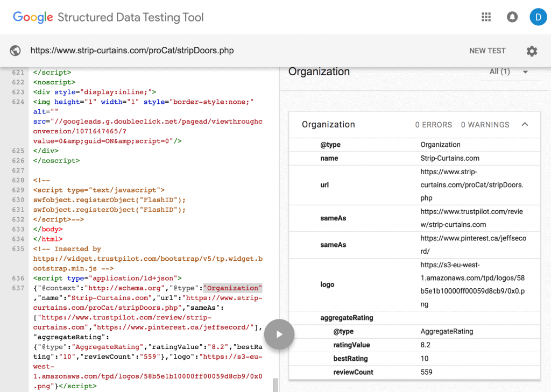Click the Google logo
This screenshot has width=551, height=392.
(33, 17)
